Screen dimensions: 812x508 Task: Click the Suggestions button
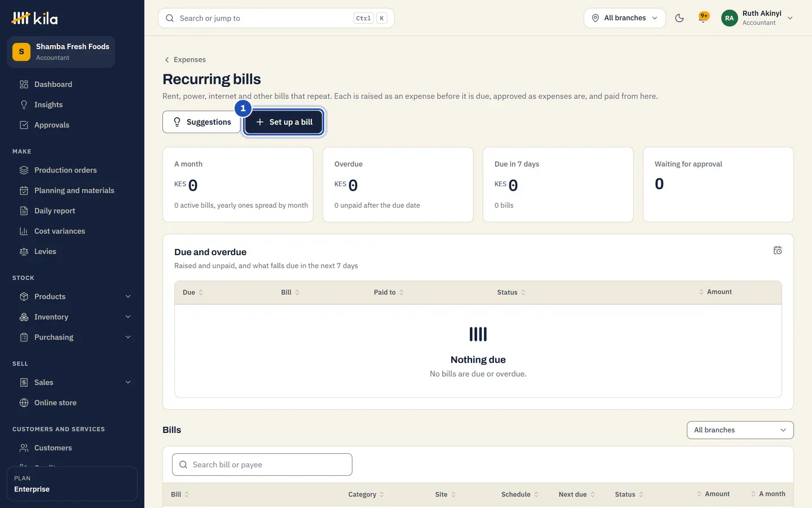coord(202,122)
